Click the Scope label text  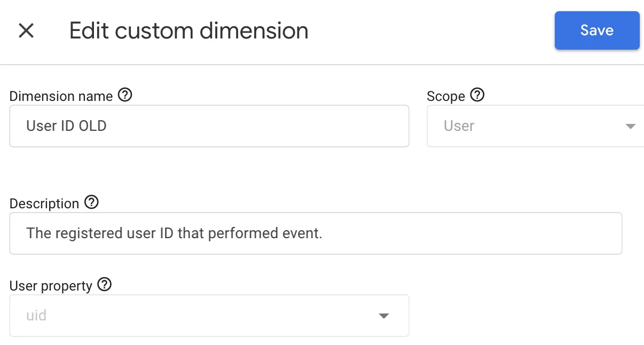tap(445, 96)
